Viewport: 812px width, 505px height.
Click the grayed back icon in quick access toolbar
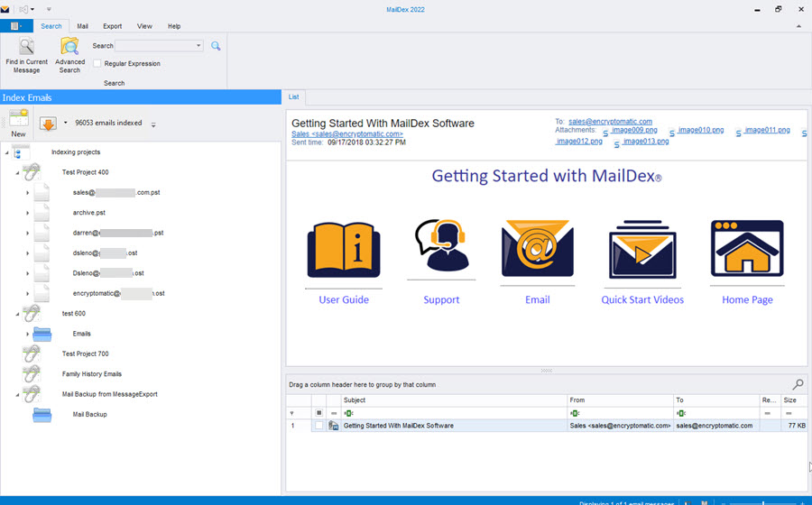click(23, 9)
